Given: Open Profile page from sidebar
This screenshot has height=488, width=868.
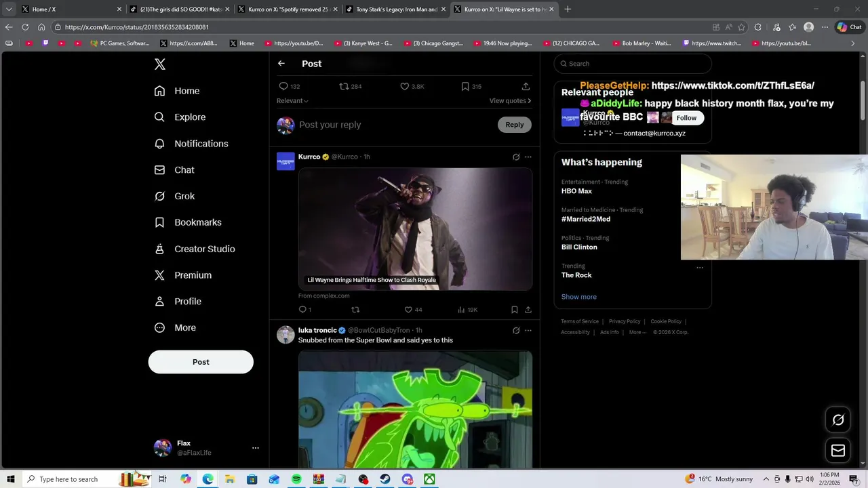Looking at the screenshot, I should 178,302.
